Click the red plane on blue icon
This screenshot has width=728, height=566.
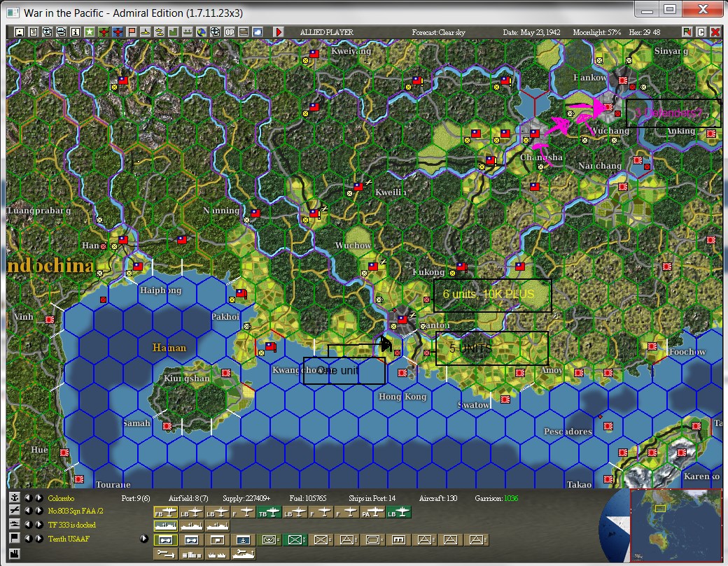pyautogui.click(x=118, y=32)
